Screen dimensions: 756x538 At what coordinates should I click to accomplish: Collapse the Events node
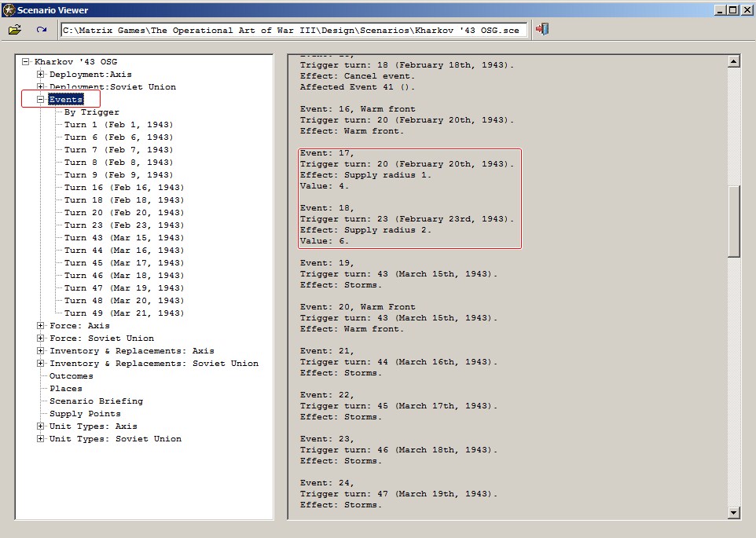click(41, 99)
